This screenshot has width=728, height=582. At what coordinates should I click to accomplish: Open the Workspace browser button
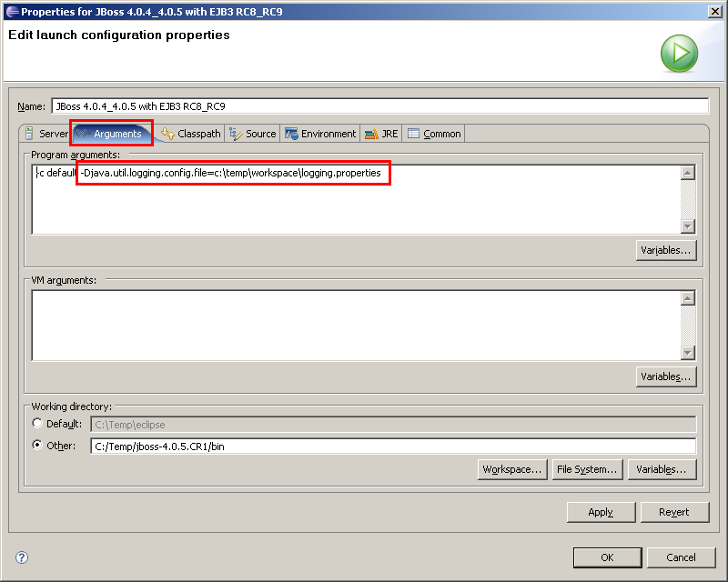512,469
